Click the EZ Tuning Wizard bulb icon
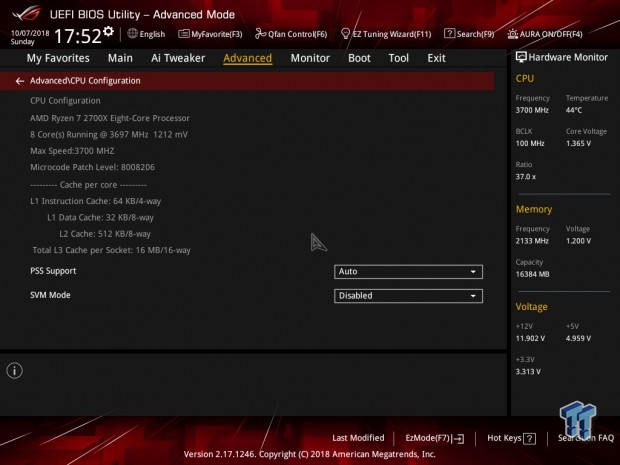 coord(345,34)
